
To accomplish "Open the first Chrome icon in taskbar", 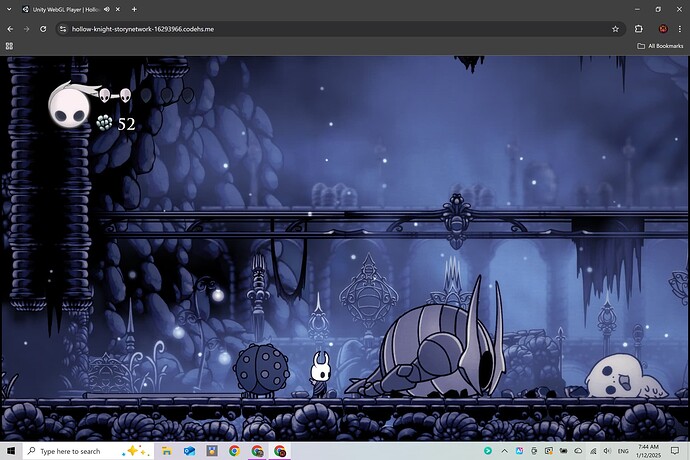I will pos(234,451).
